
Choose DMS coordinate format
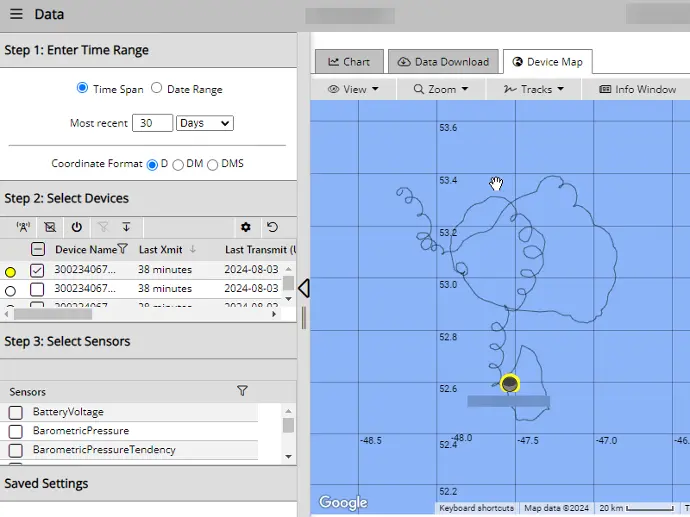[x=213, y=164]
